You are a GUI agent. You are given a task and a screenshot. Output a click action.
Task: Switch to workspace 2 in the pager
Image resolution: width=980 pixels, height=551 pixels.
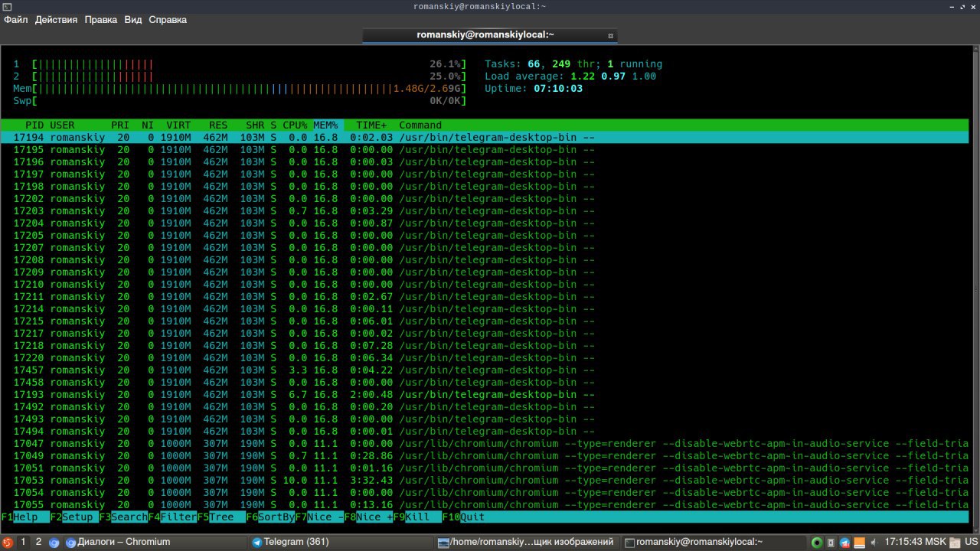[38, 542]
